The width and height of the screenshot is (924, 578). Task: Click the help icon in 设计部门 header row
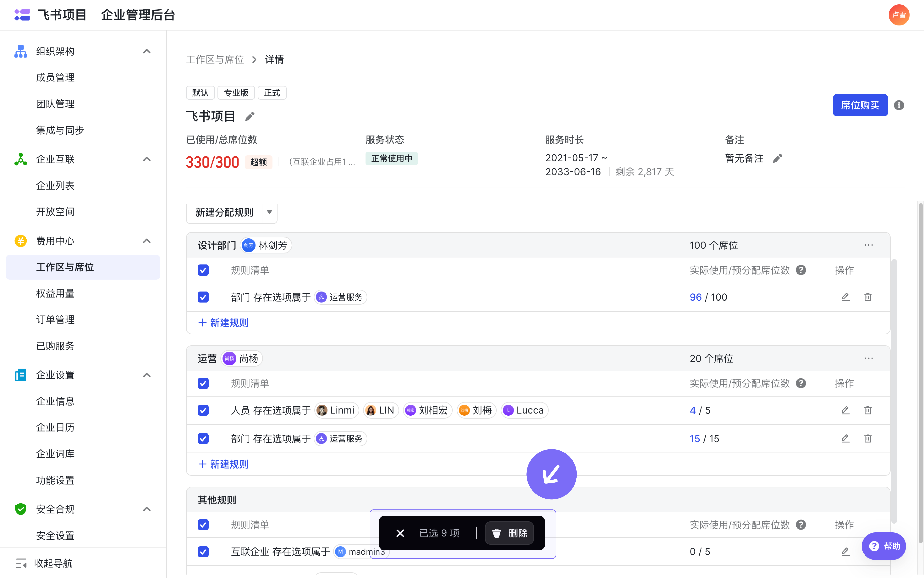pos(801,270)
